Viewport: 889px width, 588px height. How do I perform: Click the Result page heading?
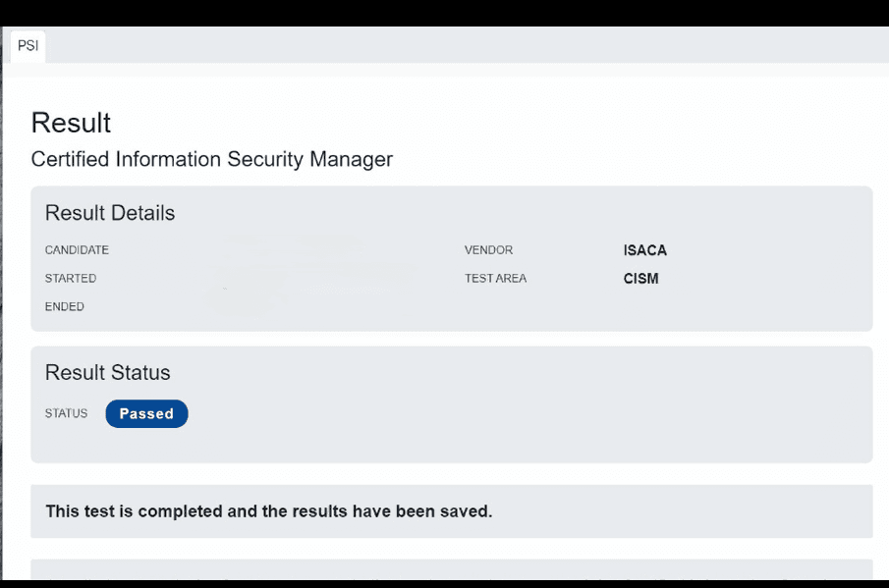71,123
